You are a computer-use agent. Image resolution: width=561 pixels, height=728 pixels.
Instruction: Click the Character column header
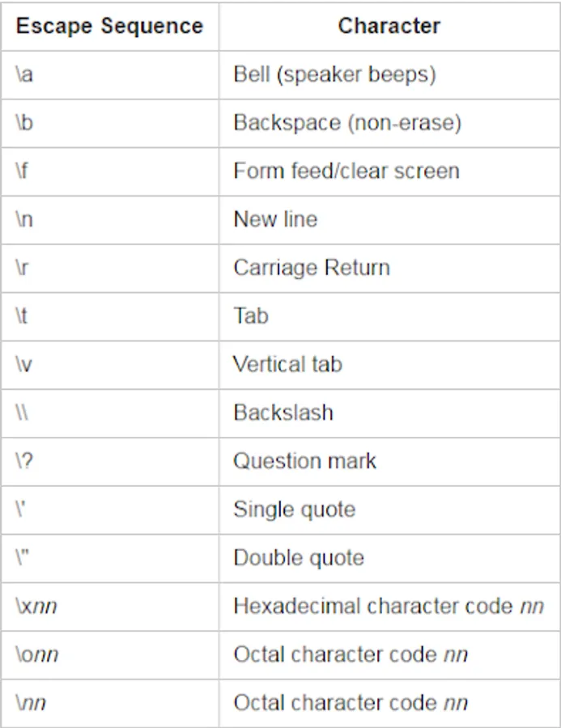[x=389, y=26]
